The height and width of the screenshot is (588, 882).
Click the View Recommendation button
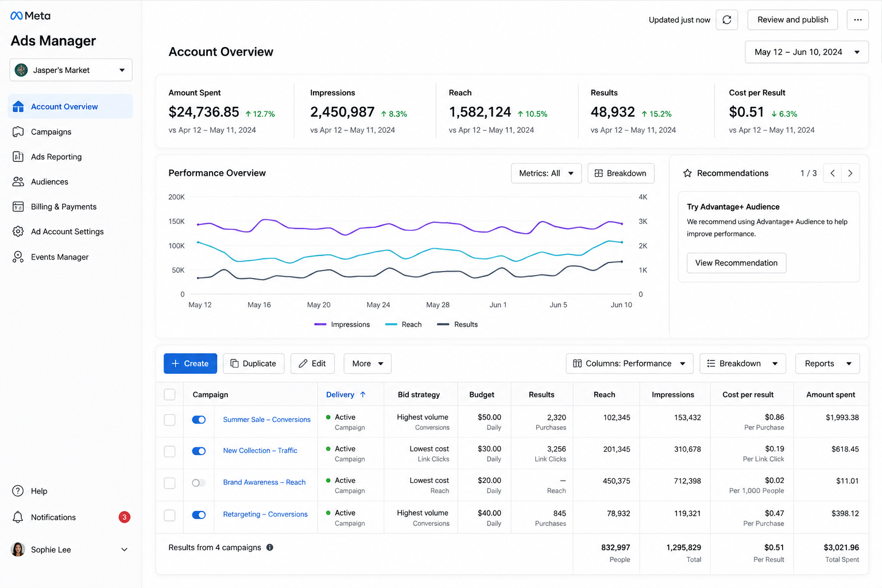[736, 263]
